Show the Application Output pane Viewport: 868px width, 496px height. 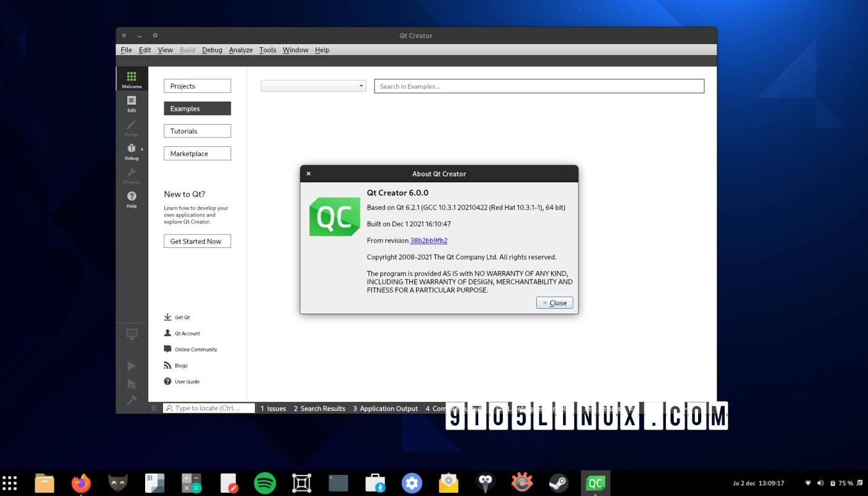coord(386,409)
